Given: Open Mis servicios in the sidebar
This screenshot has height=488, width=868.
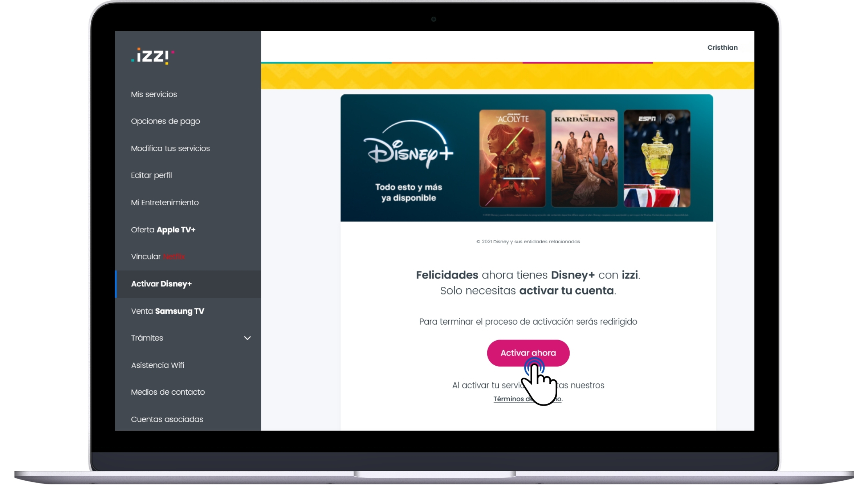Looking at the screenshot, I should tap(154, 94).
